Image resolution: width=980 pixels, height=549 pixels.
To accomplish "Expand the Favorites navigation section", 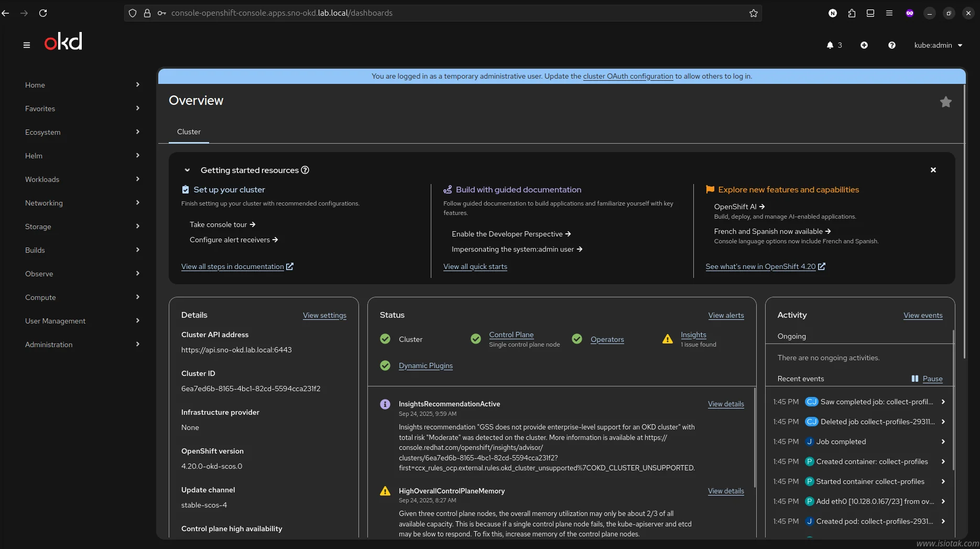I will coord(82,109).
